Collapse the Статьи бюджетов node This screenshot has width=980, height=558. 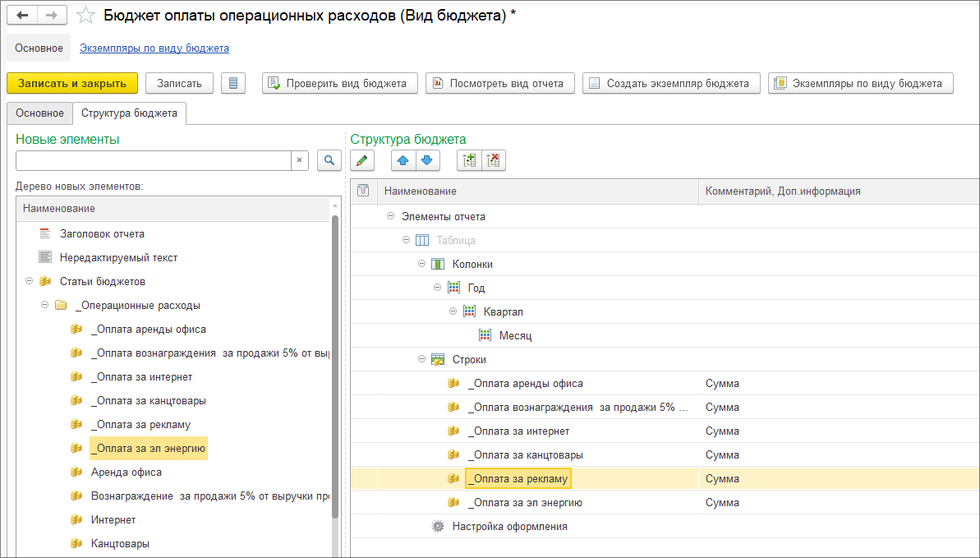click(x=29, y=282)
